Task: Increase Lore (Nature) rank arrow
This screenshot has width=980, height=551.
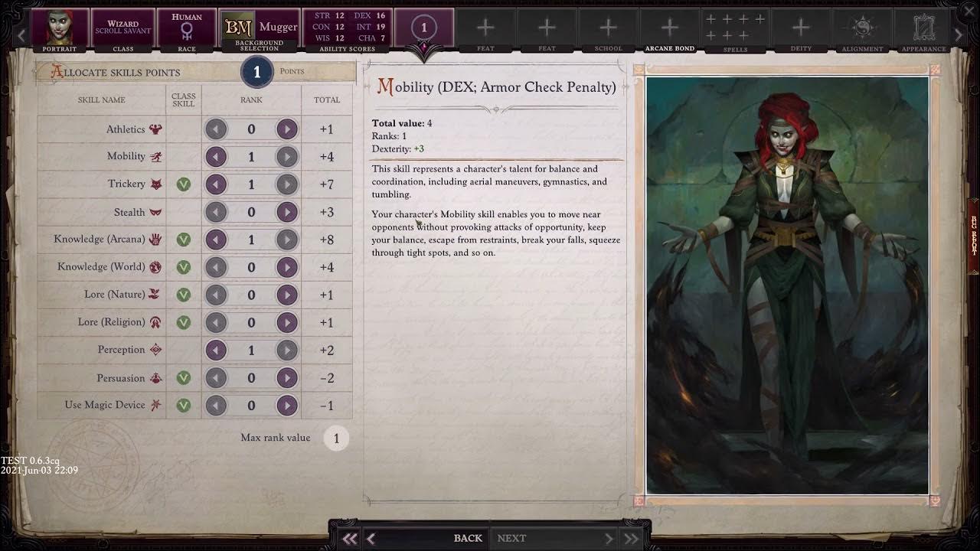Action: pos(286,295)
